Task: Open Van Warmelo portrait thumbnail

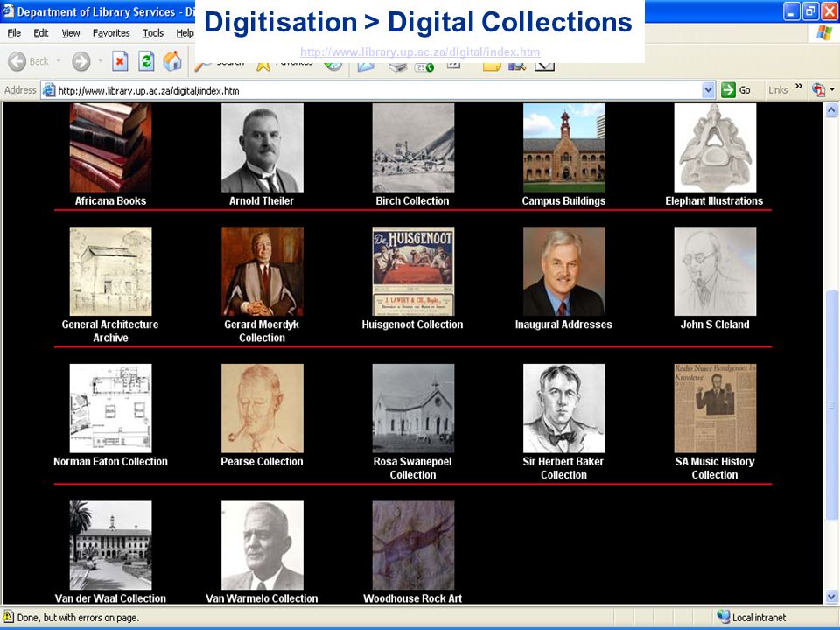Action: 262,545
